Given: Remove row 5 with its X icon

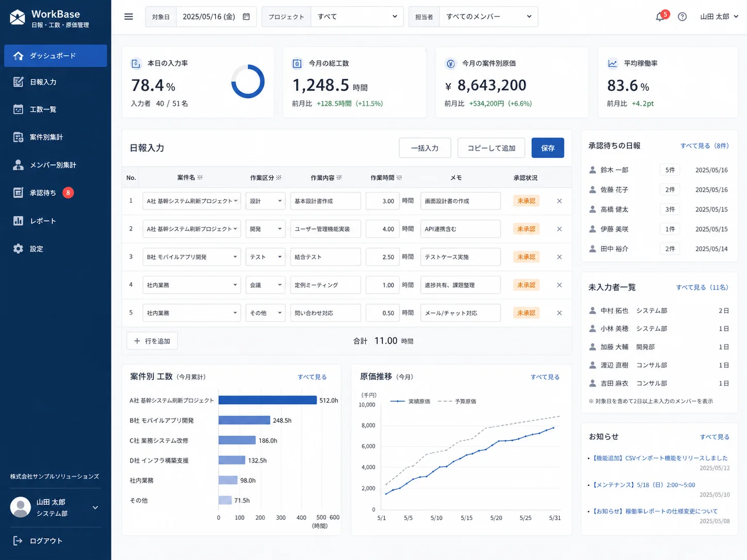Looking at the screenshot, I should pyautogui.click(x=559, y=313).
